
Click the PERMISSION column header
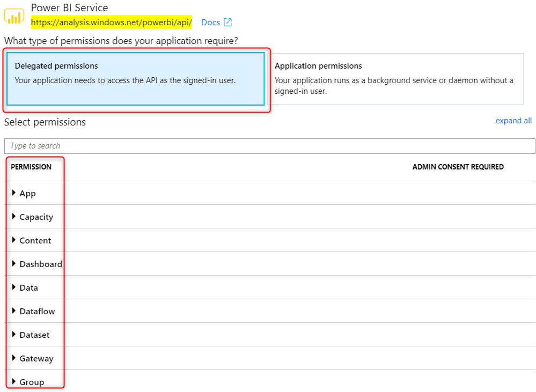click(x=31, y=167)
